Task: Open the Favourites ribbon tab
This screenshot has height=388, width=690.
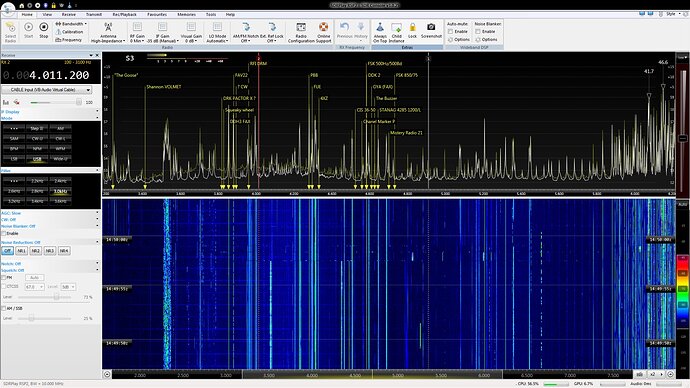Action: [x=157, y=15]
